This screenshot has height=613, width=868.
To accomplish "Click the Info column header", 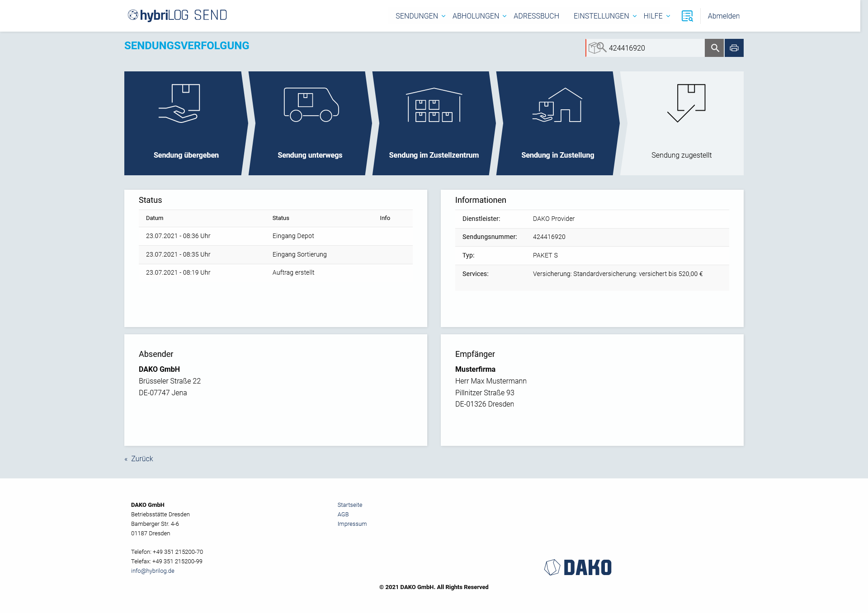I will (385, 218).
